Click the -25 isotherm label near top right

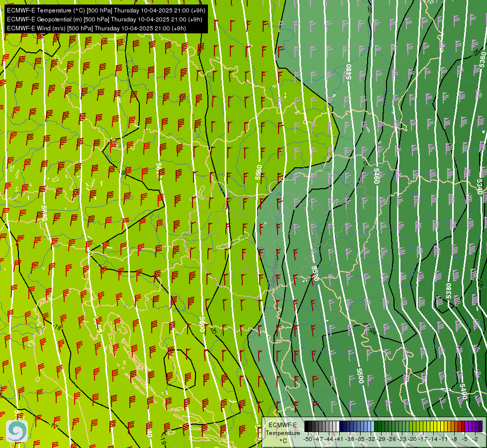coord(476,53)
